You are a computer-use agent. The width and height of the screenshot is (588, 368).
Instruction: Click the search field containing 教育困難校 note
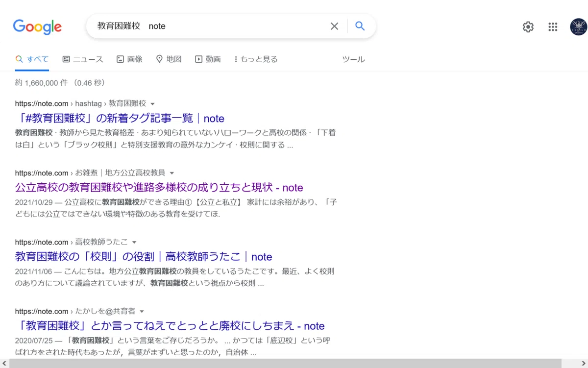211,26
